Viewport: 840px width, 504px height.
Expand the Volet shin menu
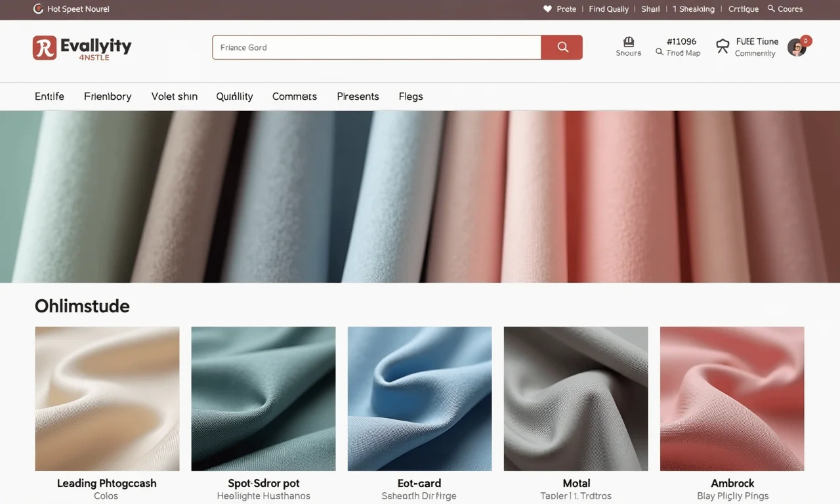[x=174, y=96]
